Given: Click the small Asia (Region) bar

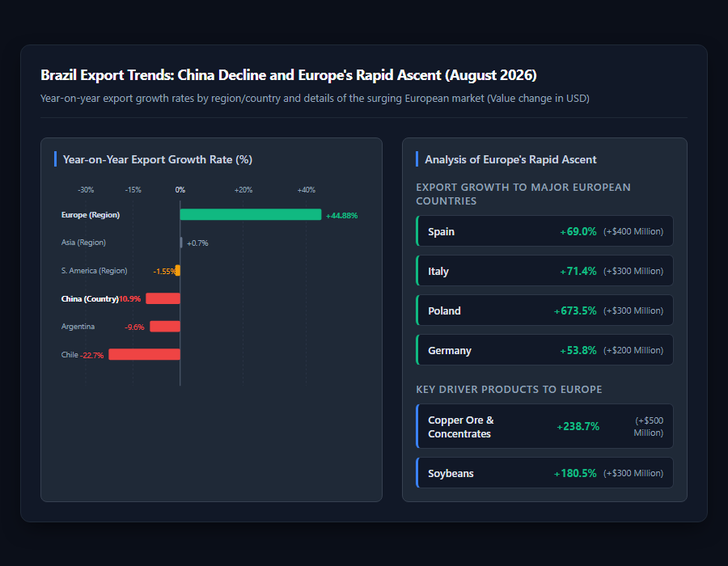Looking at the screenshot, I should click(181, 243).
